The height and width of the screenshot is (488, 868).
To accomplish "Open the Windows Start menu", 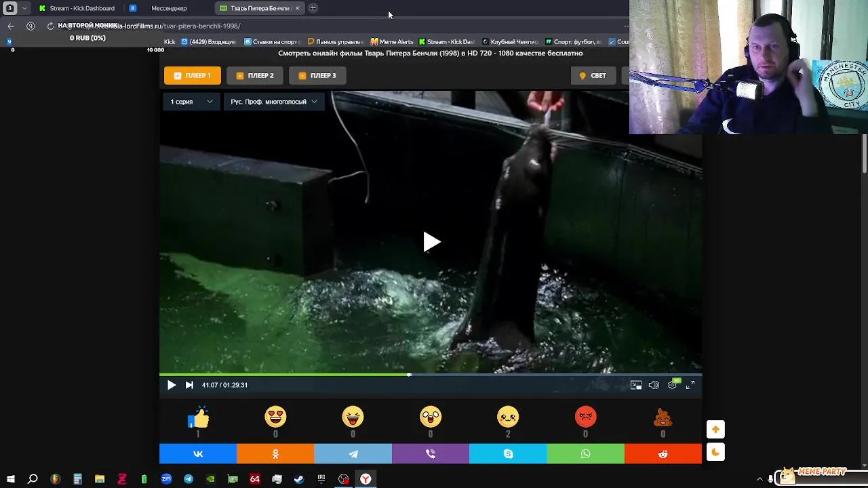I will click(11, 479).
